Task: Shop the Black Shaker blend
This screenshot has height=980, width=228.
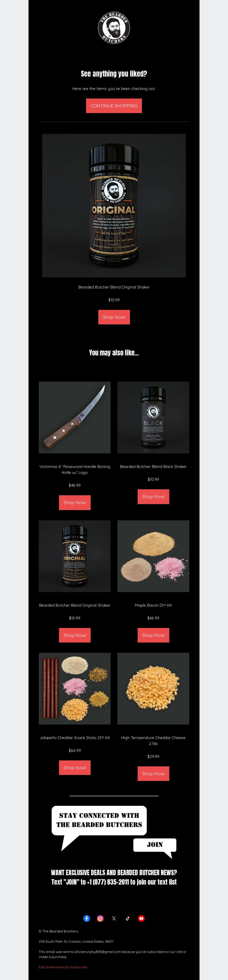Action: pyautogui.click(x=153, y=496)
